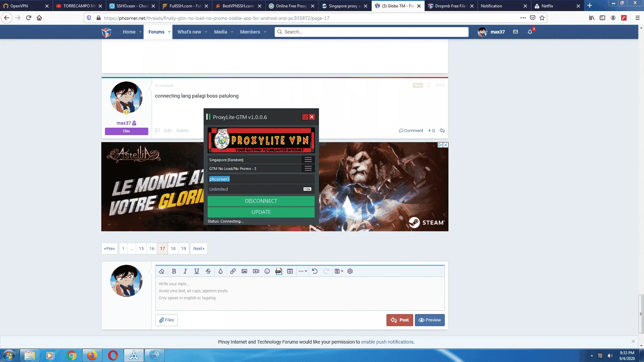The height and width of the screenshot is (362, 644).
Task: Click the Preview button
Action: [430, 320]
